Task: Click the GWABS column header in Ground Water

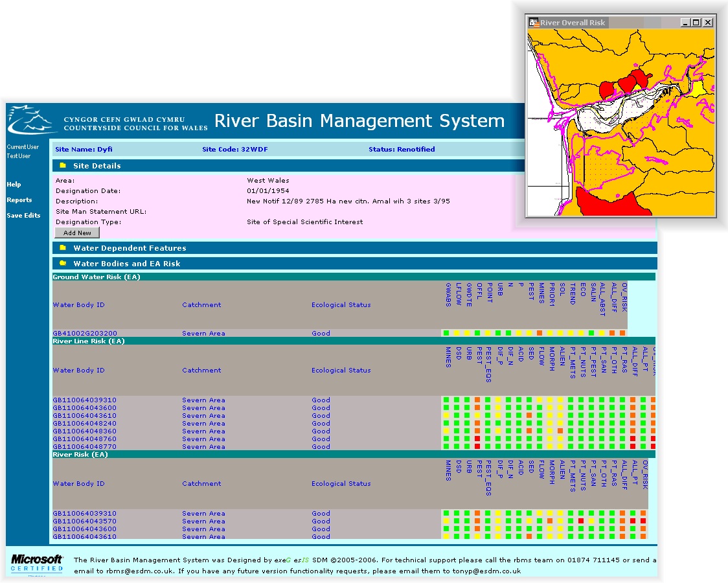Action: point(448,295)
